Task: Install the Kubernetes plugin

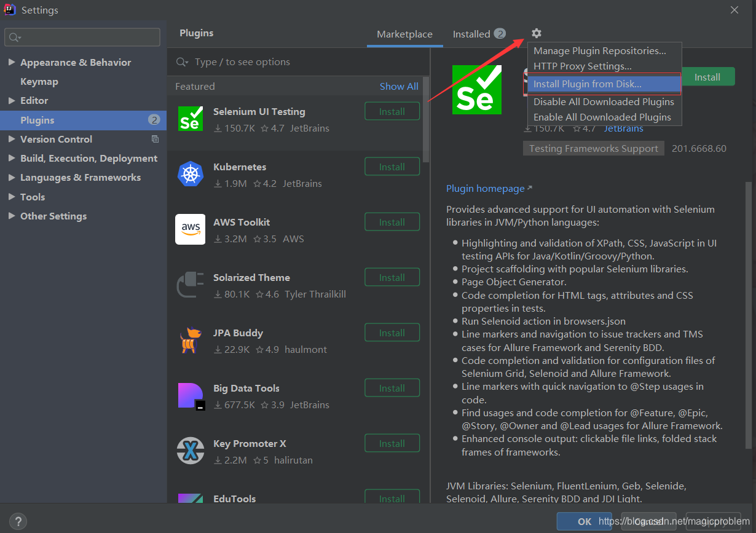Action: (x=392, y=167)
